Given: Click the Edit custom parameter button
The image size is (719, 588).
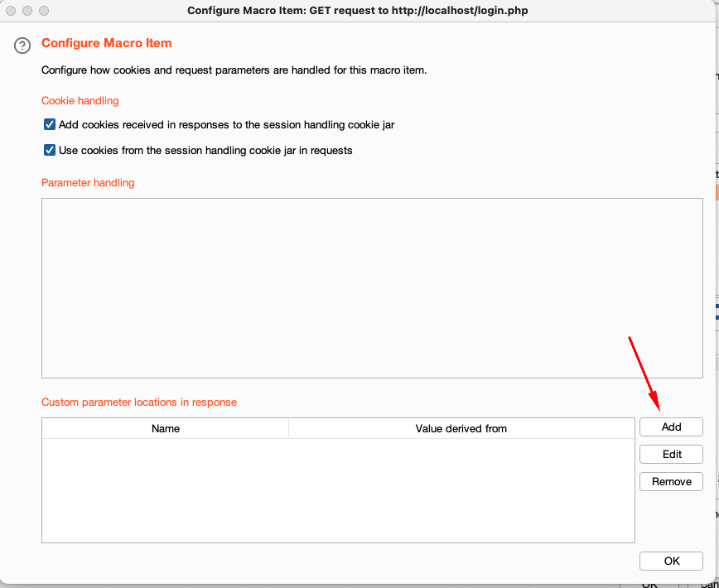Looking at the screenshot, I should click(671, 454).
